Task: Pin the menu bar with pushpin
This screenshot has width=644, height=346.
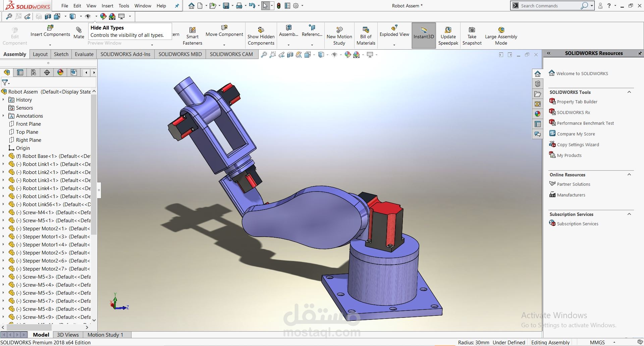Action: 177,6
